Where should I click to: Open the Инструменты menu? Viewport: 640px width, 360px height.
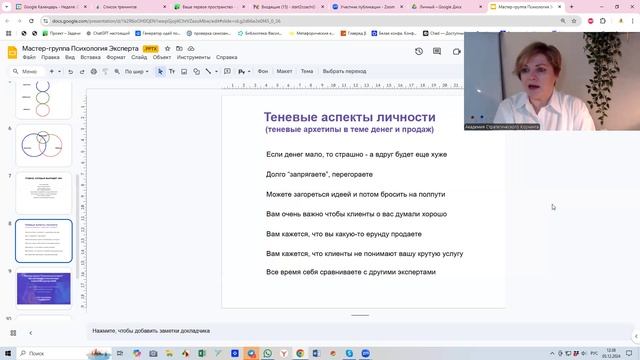pos(193,58)
